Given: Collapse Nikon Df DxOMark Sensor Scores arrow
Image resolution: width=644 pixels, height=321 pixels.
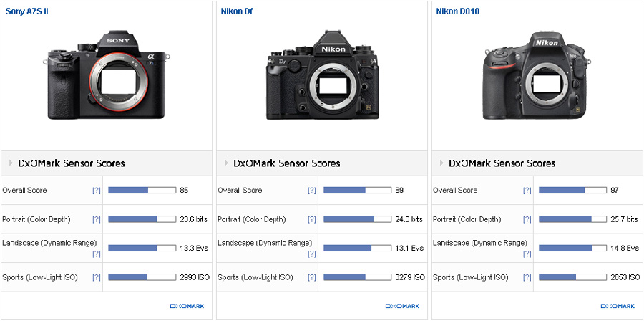Looking at the screenshot, I should [x=226, y=163].
